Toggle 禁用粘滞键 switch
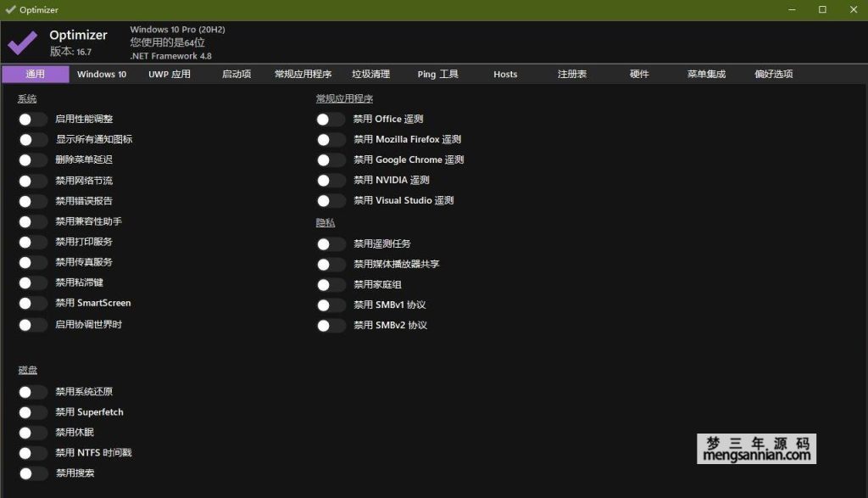868x498 pixels. pos(33,283)
